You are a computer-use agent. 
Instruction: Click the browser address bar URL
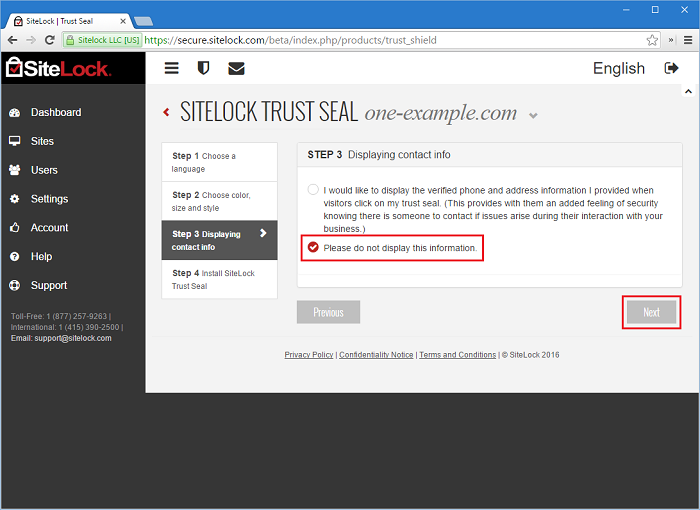[x=290, y=40]
